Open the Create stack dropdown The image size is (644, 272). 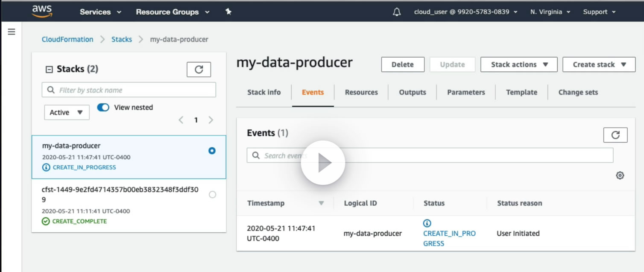[x=599, y=64]
